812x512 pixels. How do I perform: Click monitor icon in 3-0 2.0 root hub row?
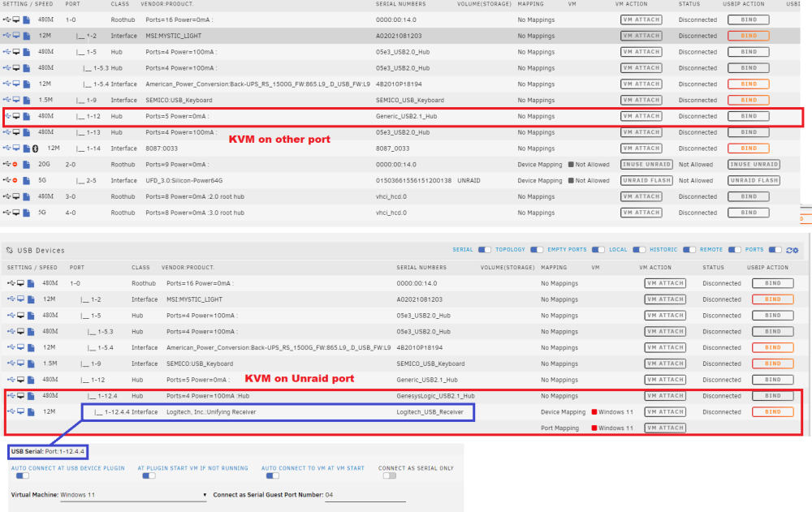(x=16, y=196)
